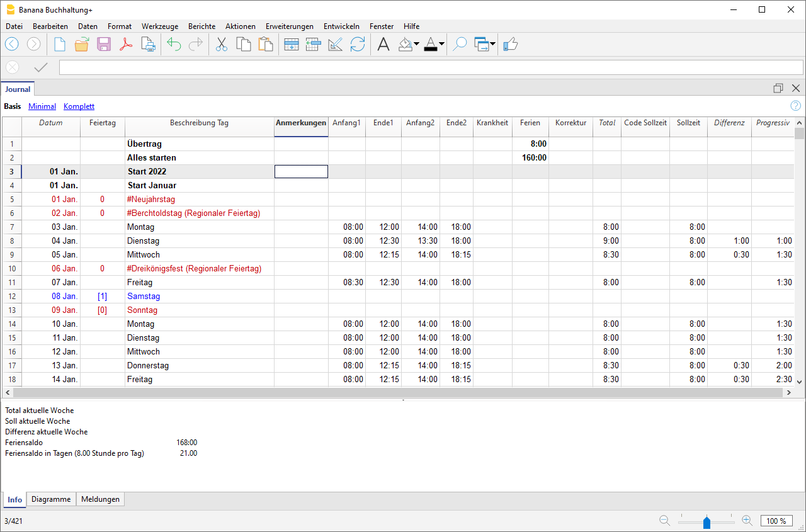This screenshot has height=532, width=806.
Task: Click the Print preview icon
Action: coord(148,44)
